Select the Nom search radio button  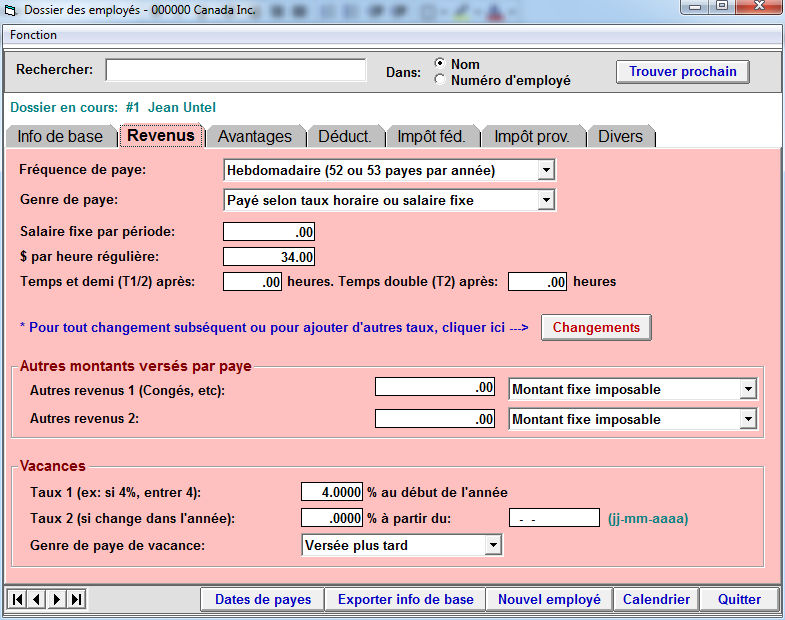(x=440, y=64)
